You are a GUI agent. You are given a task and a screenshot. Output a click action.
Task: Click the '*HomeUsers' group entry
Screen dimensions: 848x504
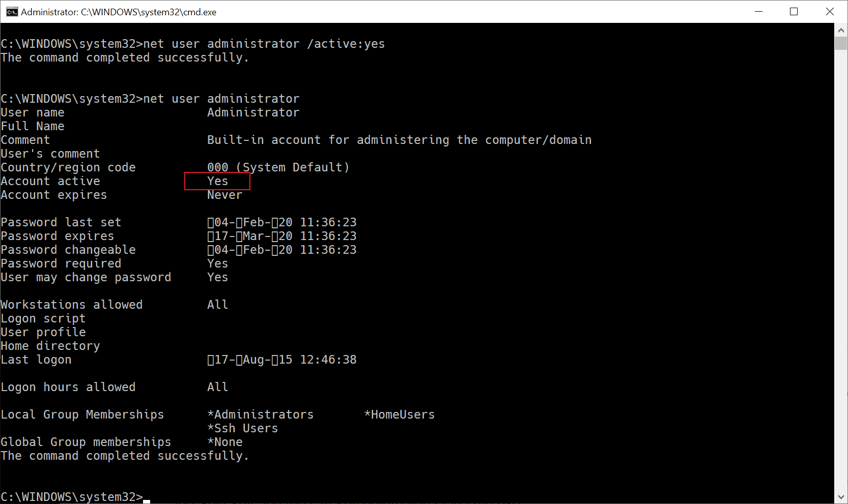[400, 414]
